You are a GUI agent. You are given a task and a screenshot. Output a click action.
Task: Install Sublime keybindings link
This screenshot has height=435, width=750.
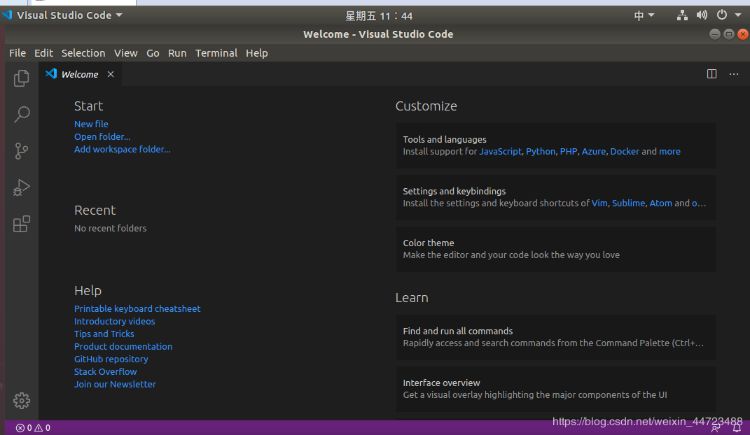coord(628,203)
